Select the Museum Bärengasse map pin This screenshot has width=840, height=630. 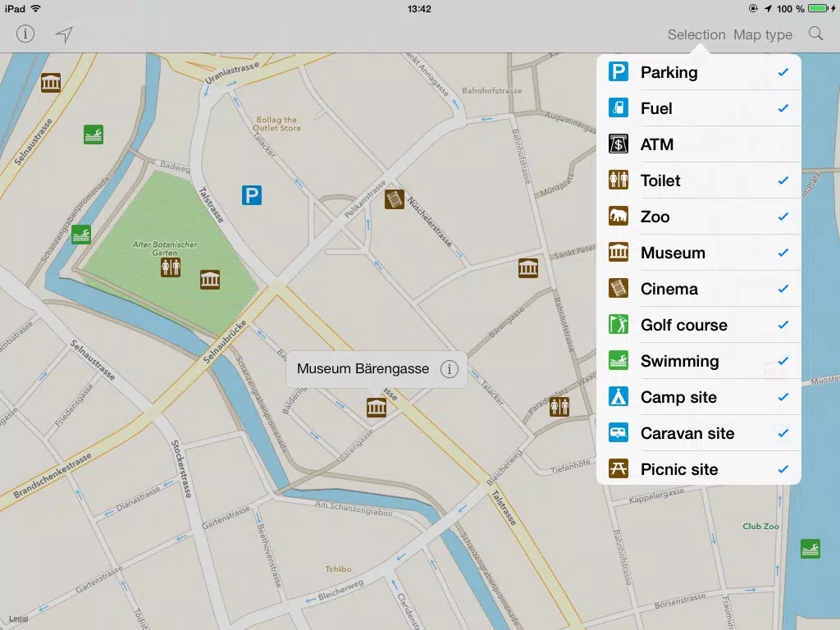(377, 407)
